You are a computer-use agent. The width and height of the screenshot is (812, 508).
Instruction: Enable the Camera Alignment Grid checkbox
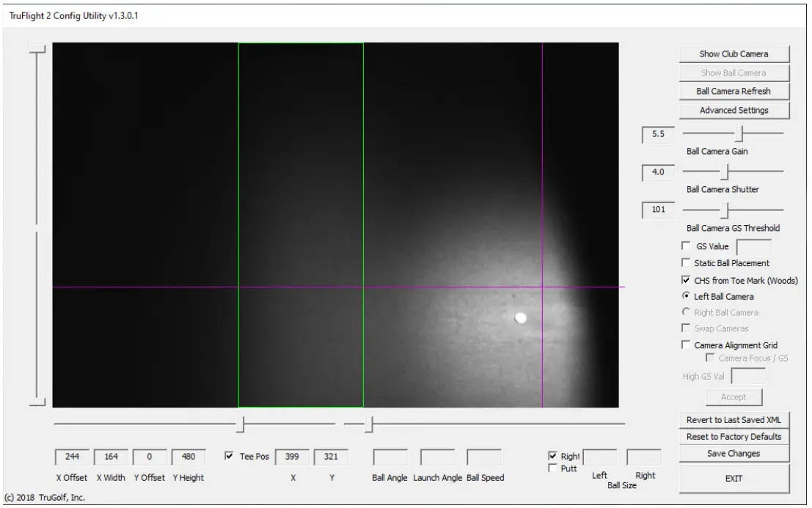point(686,345)
